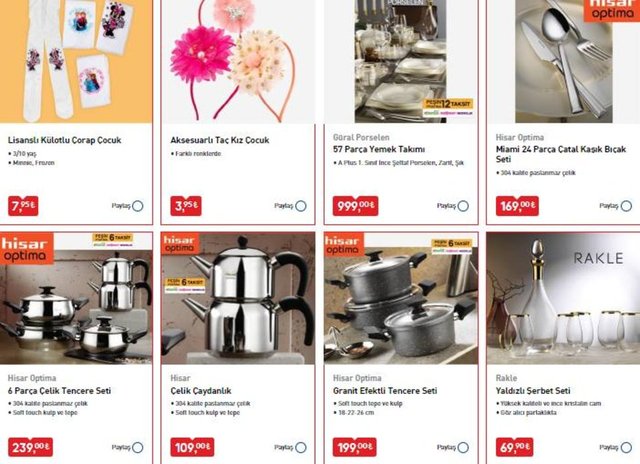Image resolution: width=640 pixels, height=464 pixels.
Task: Click the 999,00 price tag
Action: [x=356, y=206]
